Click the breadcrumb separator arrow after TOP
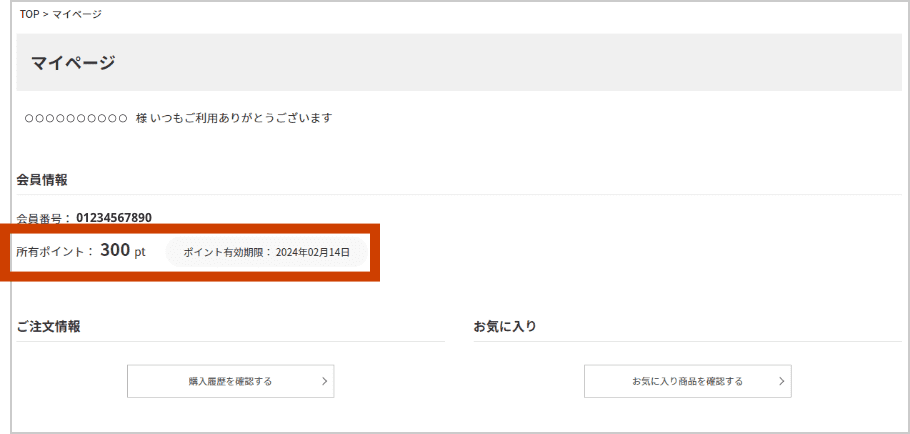The height and width of the screenshot is (434, 910). 46,14
